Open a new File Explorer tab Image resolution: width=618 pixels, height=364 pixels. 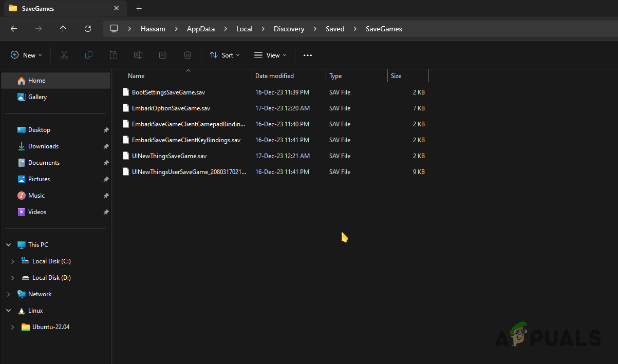[x=139, y=8]
